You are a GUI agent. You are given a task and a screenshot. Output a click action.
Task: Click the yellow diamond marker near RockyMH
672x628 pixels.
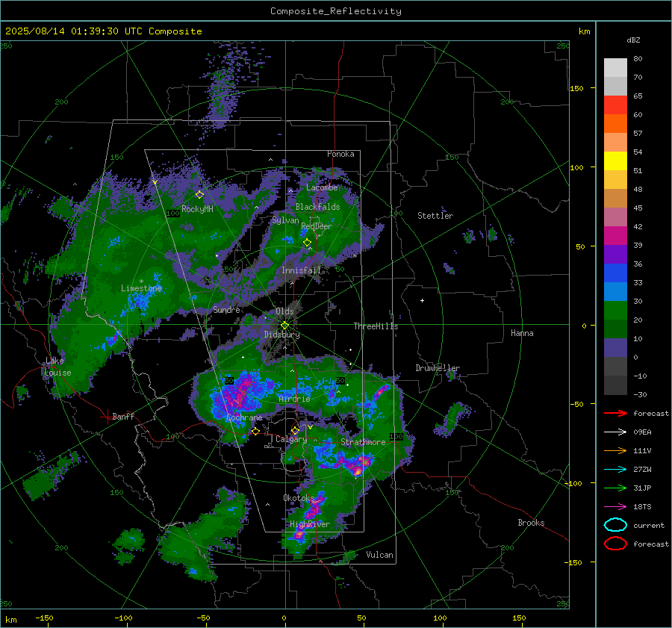[x=199, y=195]
